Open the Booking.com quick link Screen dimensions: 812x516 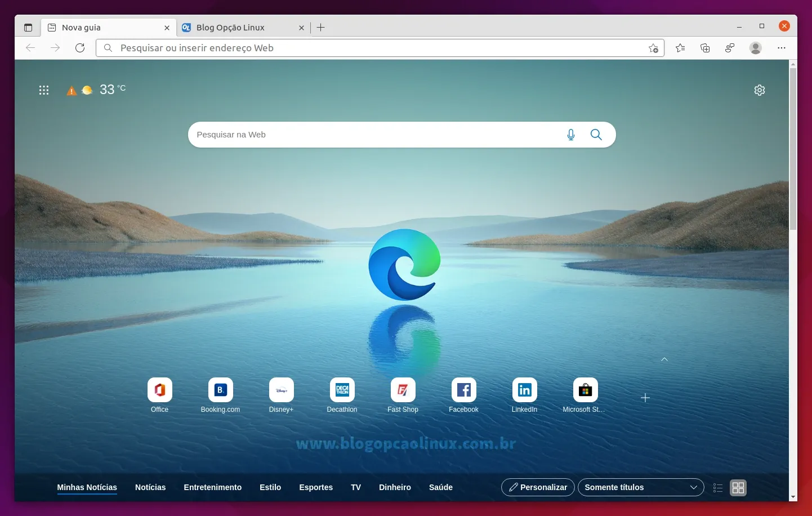pos(221,395)
